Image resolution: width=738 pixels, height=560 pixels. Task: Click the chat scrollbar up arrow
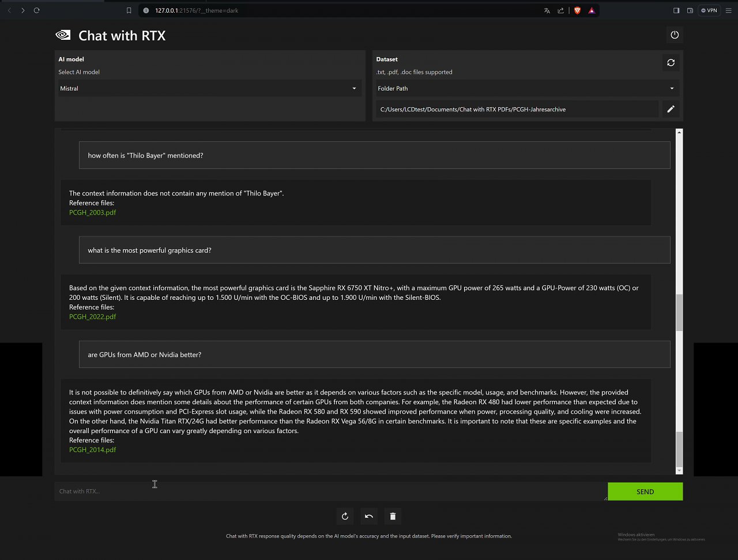click(x=679, y=133)
